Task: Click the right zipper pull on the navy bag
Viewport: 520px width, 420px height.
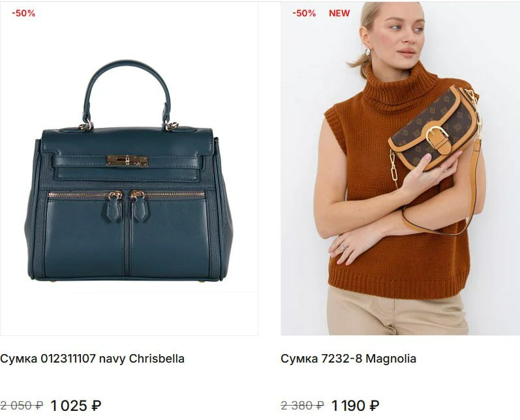Action: click(x=140, y=206)
